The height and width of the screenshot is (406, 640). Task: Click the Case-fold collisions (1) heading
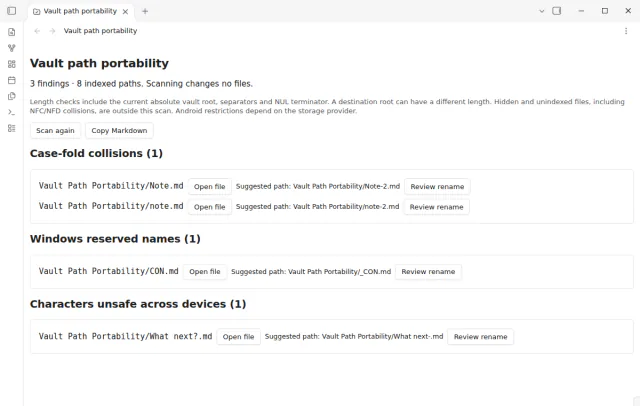pyautogui.click(x=96, y=153)
